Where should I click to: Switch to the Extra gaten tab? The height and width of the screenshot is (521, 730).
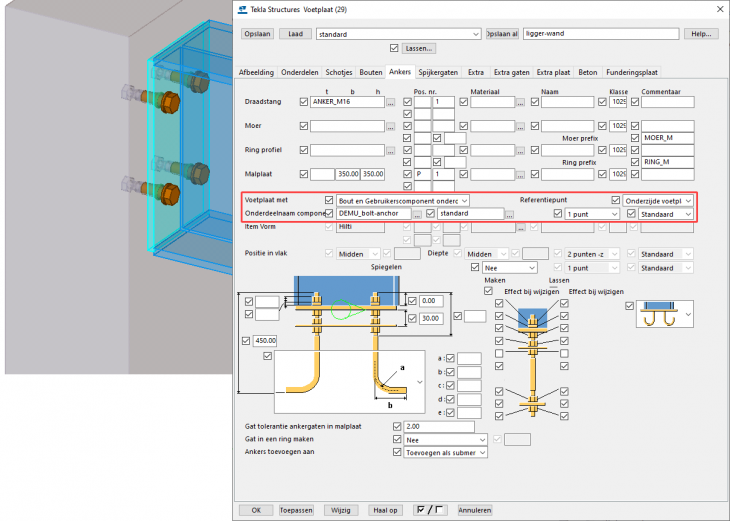coord(511,72)
